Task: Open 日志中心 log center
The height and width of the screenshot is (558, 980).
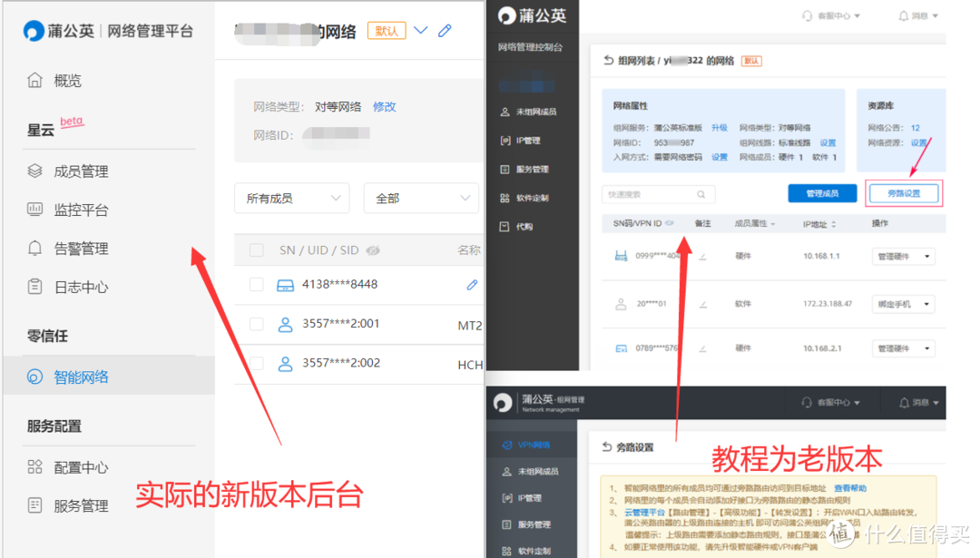Action: click(82, 286)
